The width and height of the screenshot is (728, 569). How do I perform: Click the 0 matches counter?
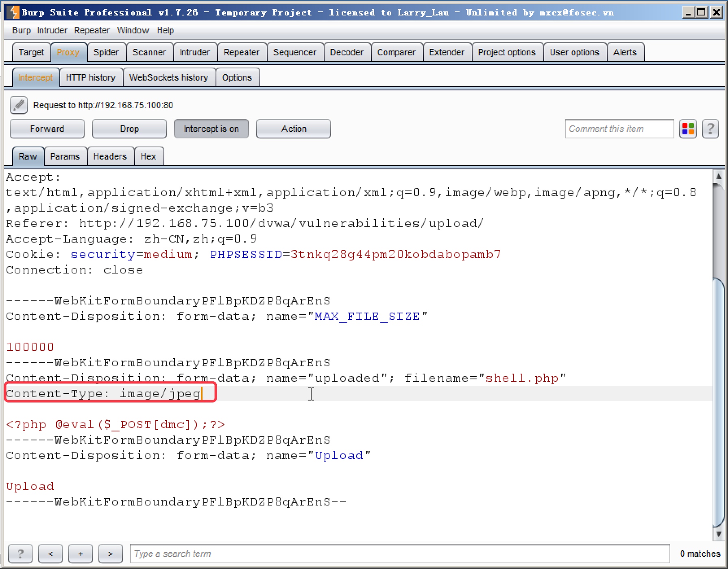pos(700,554)
